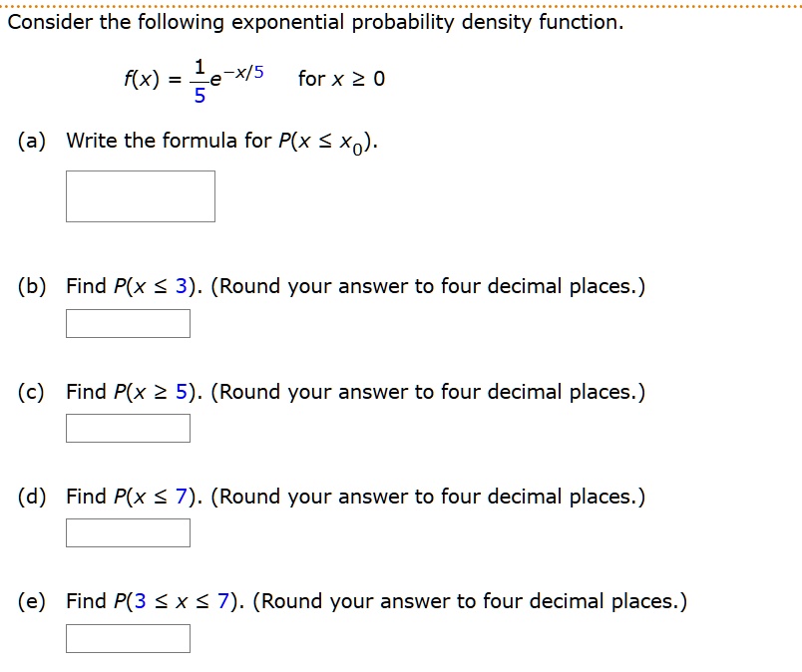
Task: Click the label (a) before the first question
Action: click(28, 140)
